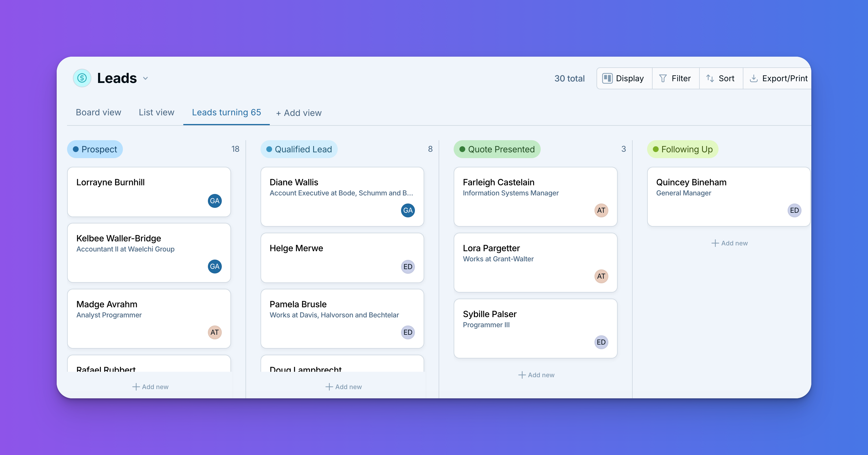Click 'Works at Davis, Halvorson and Bechtelar' text
868x455 pixels.
coord(334,315)
